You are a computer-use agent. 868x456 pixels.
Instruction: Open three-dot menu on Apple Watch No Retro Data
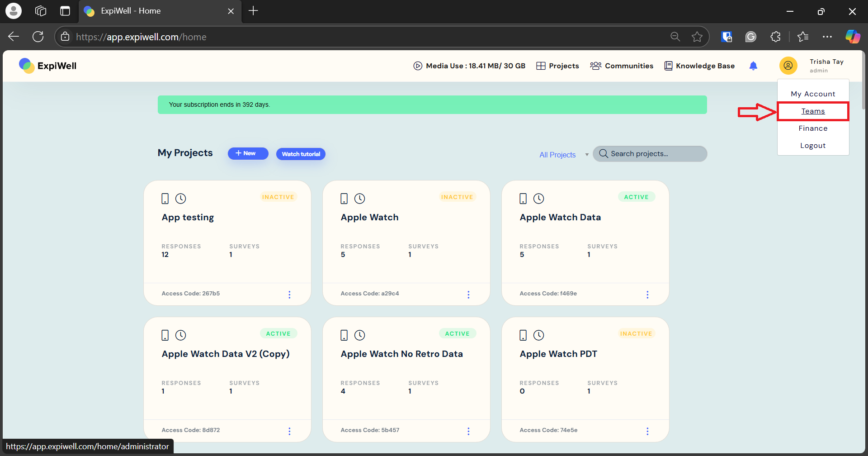coord(468,431)
